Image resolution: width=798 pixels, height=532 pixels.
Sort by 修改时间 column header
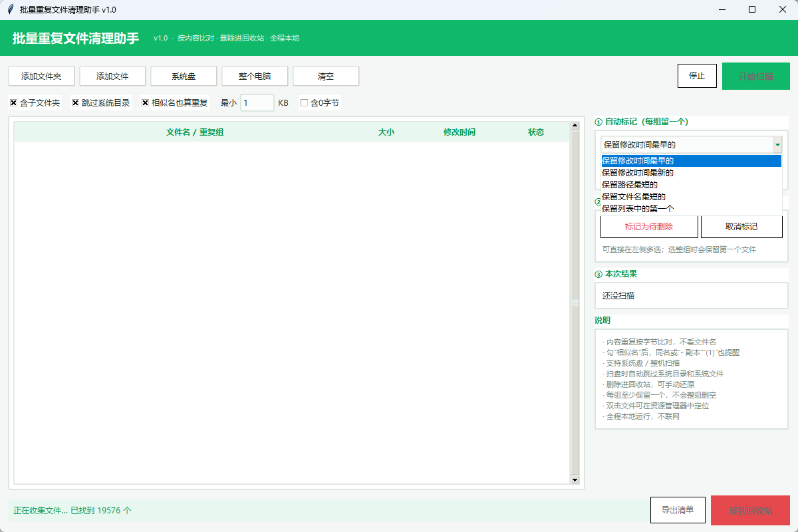click(460, 132)
